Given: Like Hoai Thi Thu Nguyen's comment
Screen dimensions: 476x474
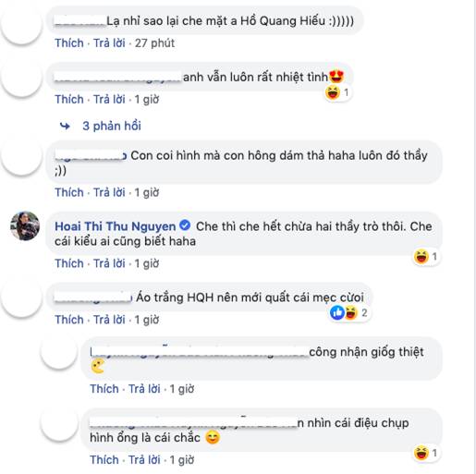Looking at the screenshot, I should pyautogui.click(x=69, y=263).
